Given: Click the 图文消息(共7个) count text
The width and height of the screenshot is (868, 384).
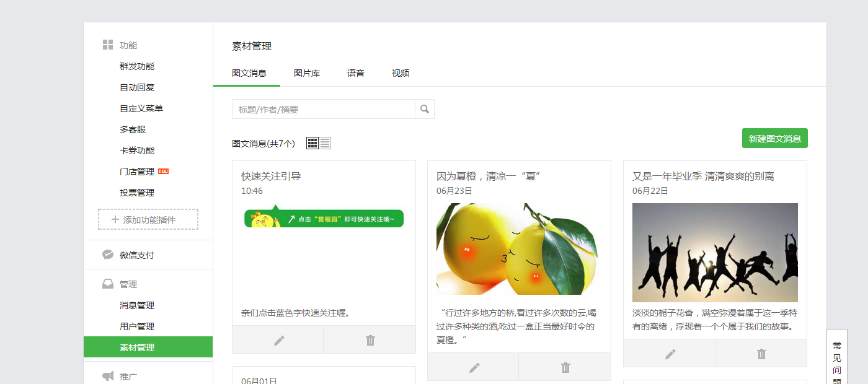Looking at the screenshot, I should coord(263,144).
